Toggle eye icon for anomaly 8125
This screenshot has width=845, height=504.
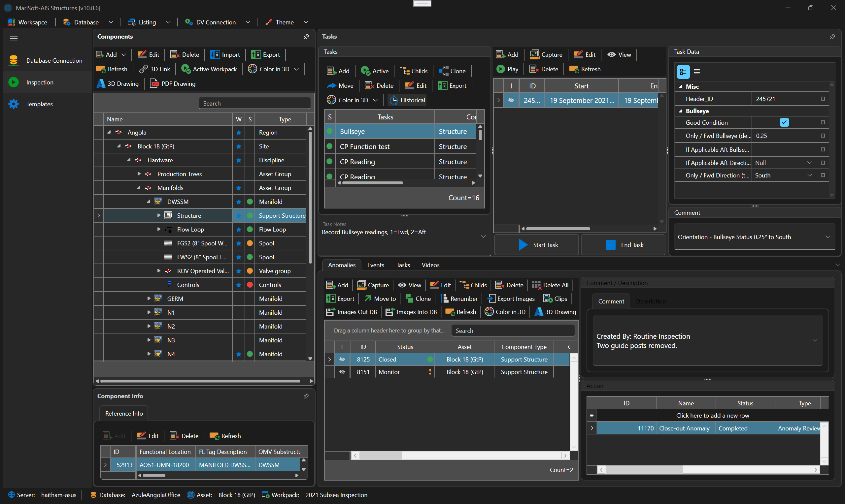point(342,359)
